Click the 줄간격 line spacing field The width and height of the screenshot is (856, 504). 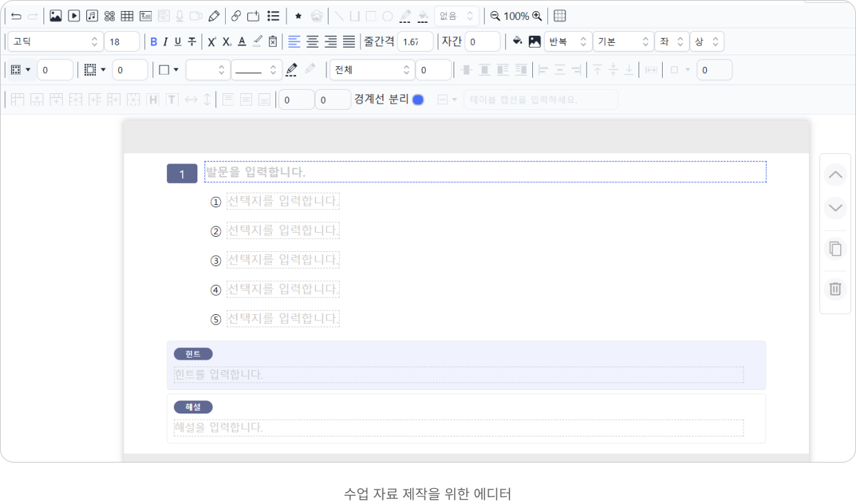point(415,41)
